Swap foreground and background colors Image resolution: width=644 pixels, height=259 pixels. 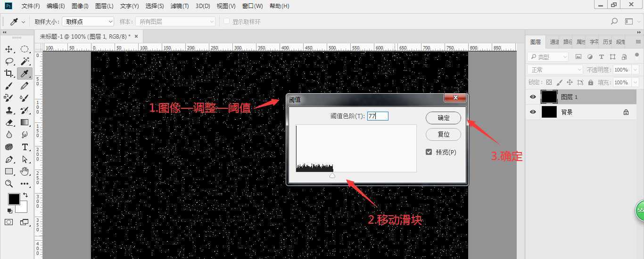(25, 195)
